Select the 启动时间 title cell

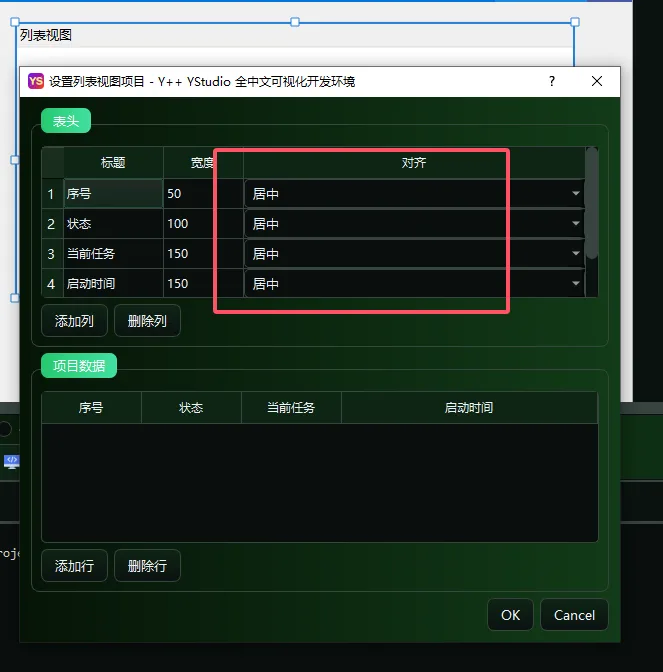tap(113, 284)
